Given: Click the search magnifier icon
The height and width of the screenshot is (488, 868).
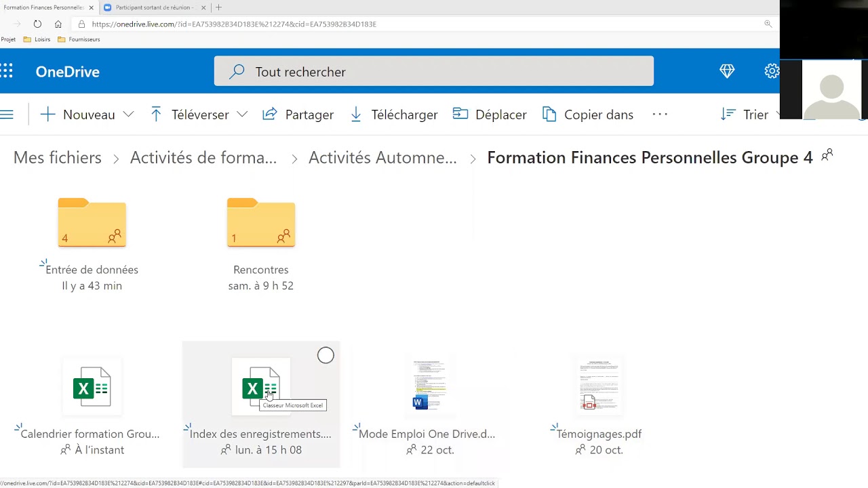Looking at the screenshot, I should pyautogui.click(x=237, y=71).
